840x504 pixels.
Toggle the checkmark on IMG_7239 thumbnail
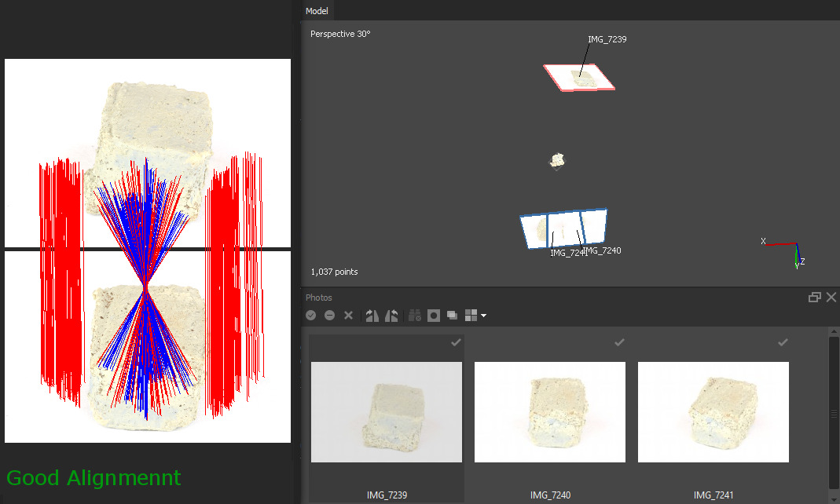coord(456,342)
